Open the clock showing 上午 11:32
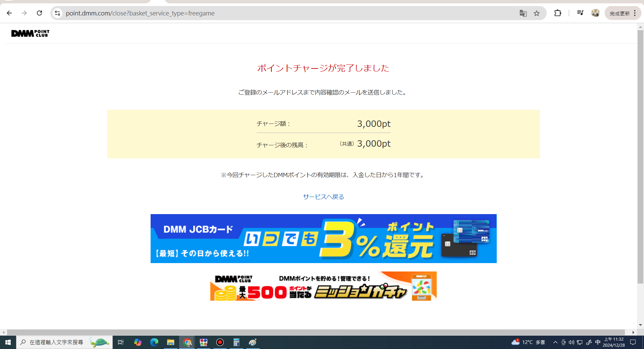Viewport: 644px width, 349px height. (613, 342)
